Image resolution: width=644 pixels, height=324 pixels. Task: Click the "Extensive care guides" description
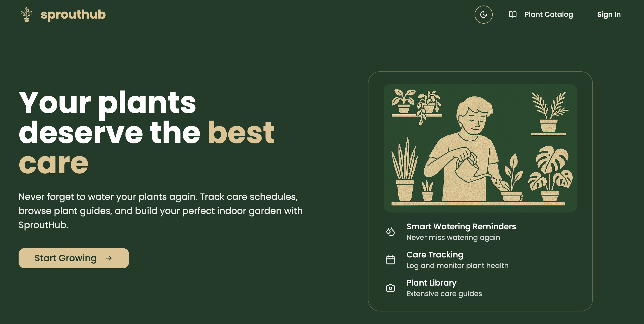(x=444, y=294)
